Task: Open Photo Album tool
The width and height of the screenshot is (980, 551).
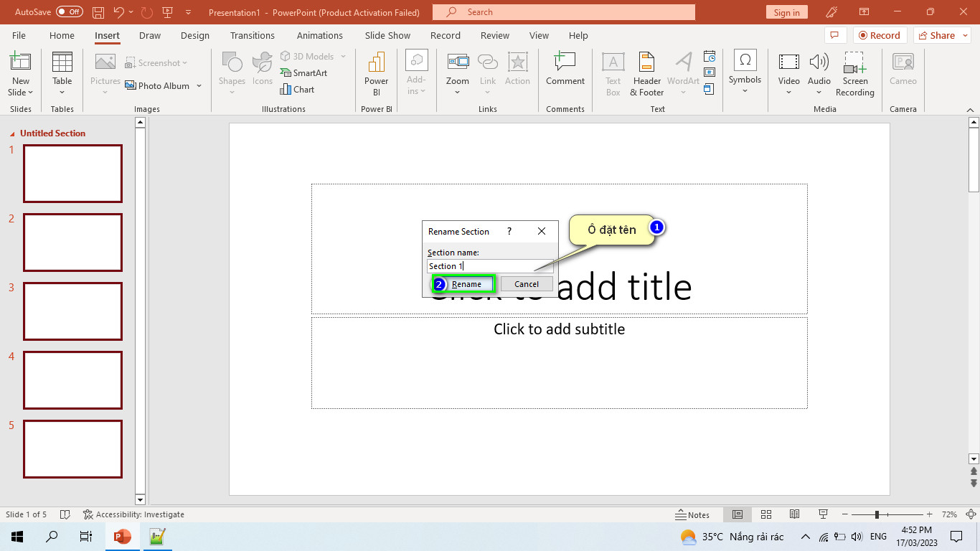Action: click(x=158, y=85)
